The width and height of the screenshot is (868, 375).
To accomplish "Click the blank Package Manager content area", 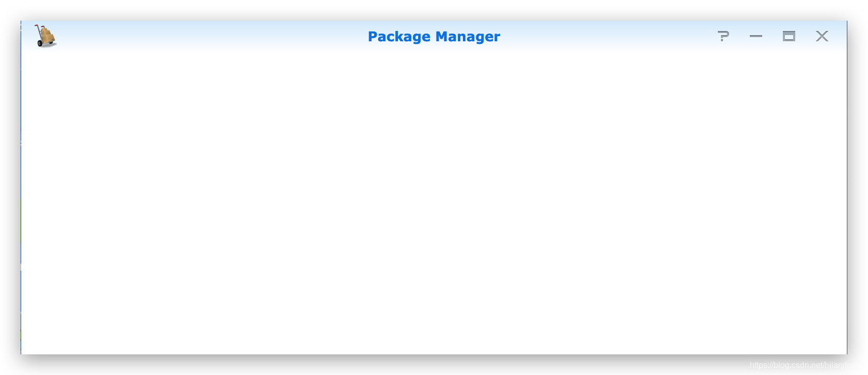I will coord(434,202).
